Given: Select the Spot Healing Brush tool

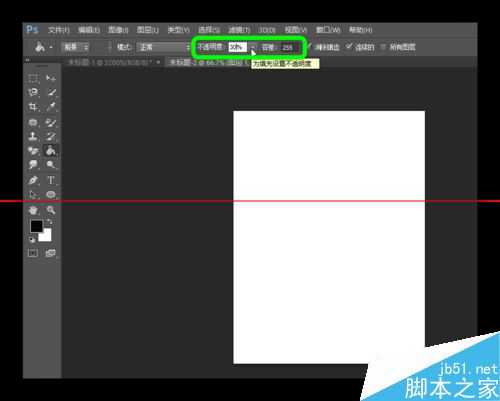Looking at the screenshot, I should pyautogui.click(x=33, y=122).
